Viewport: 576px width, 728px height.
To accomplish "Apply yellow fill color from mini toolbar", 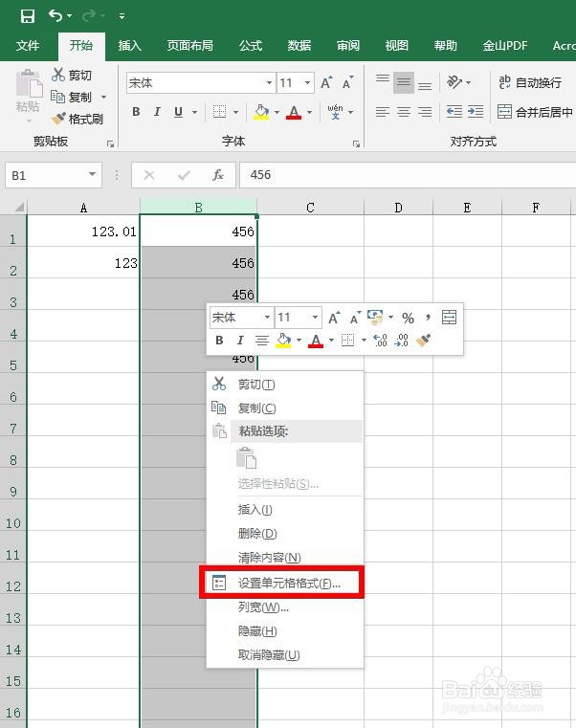I will click(x=284, y=341).
